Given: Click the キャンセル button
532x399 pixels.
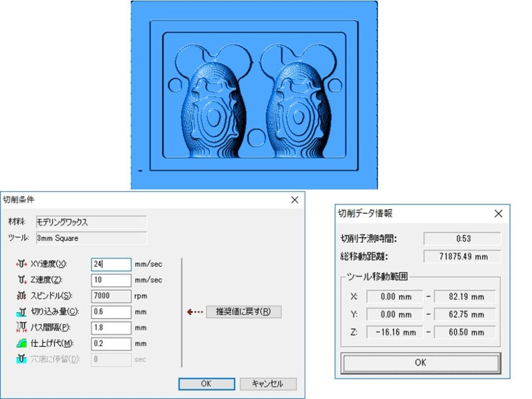Looking at the screenshot, I should click(x=268, y=384).
